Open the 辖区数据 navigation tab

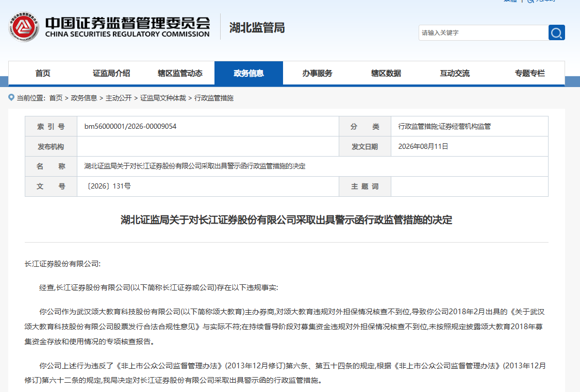[x=386, y=73]
